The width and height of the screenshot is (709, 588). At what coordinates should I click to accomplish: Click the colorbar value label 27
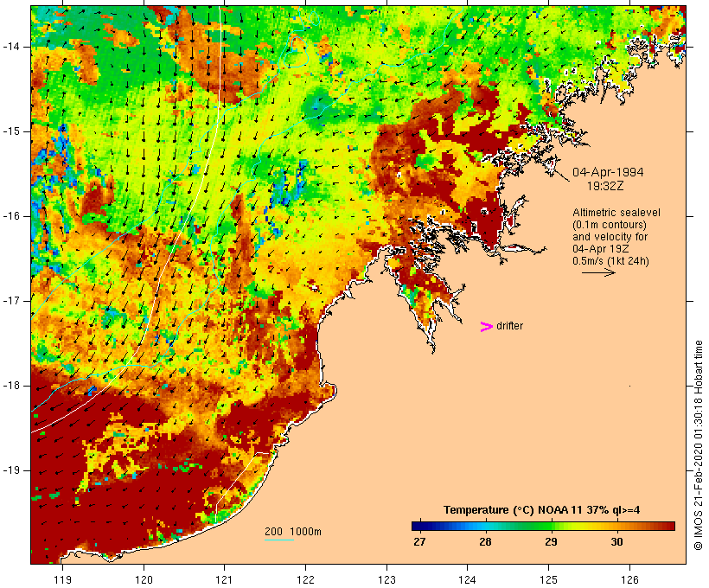pos(419,541)
